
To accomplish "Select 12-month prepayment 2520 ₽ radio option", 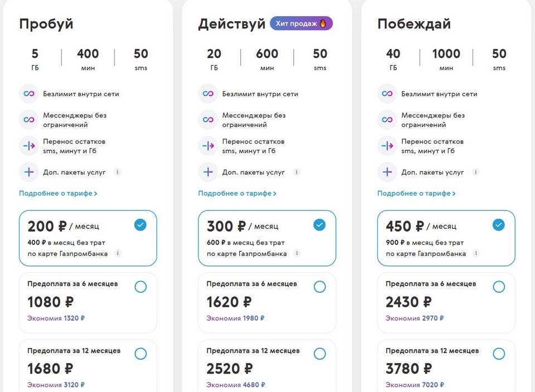I will (x=320, y=354).
